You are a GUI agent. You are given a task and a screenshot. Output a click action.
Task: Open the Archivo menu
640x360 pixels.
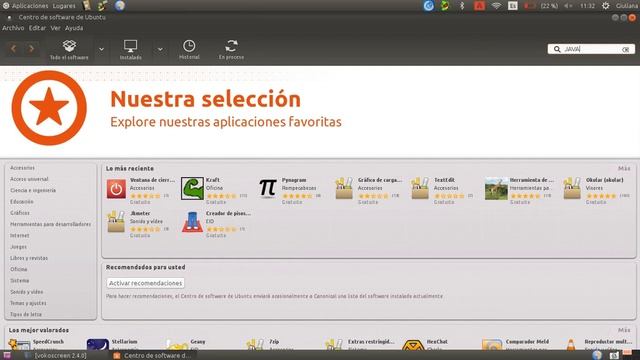[x=13, y=28]
